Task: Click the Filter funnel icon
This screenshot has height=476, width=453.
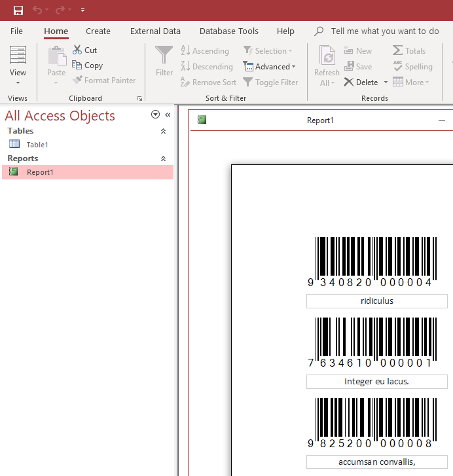Action: click(164, 55)
